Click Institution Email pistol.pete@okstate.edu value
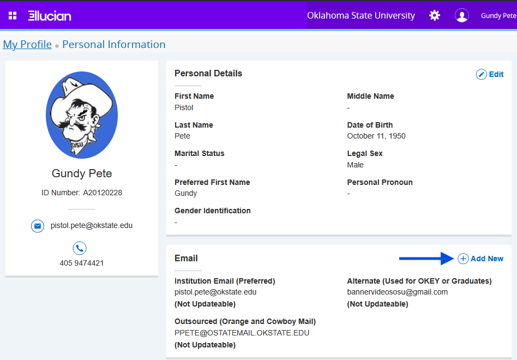Screen dimensions: 517x360 (x=215, y=292)
